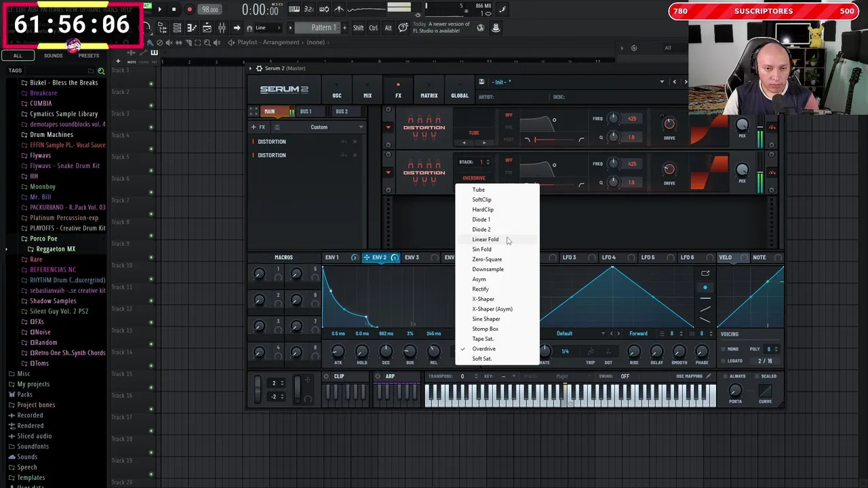This screenshot has width=868, height=488.
Task: Open the Init preset browser dropdown arrow
Action: point(662,82)
